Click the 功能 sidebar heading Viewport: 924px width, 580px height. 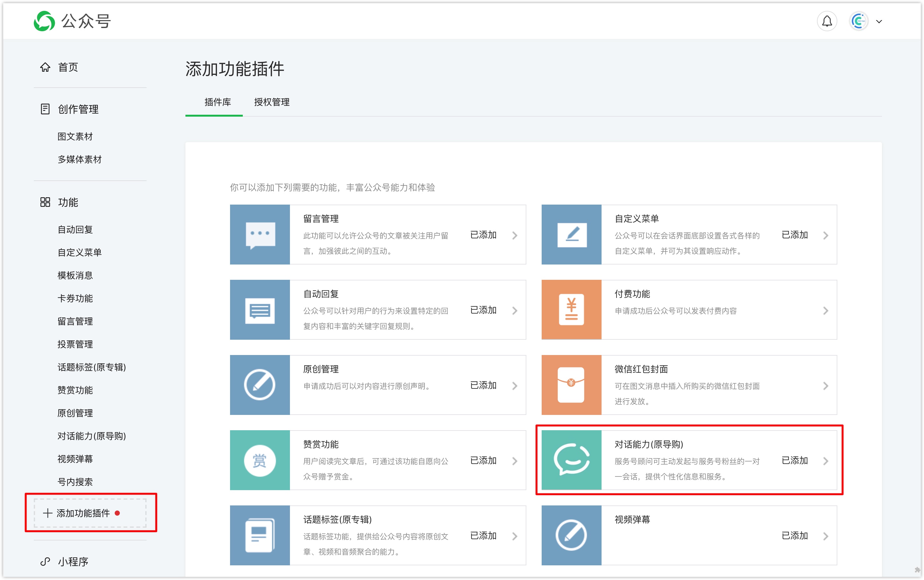(68, 202)
